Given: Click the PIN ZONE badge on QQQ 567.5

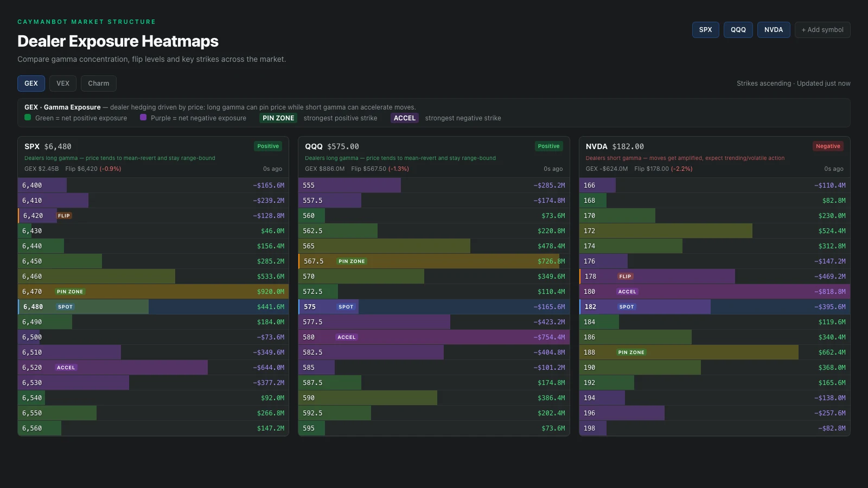Looking at the screenshot, I should (352, 261).
